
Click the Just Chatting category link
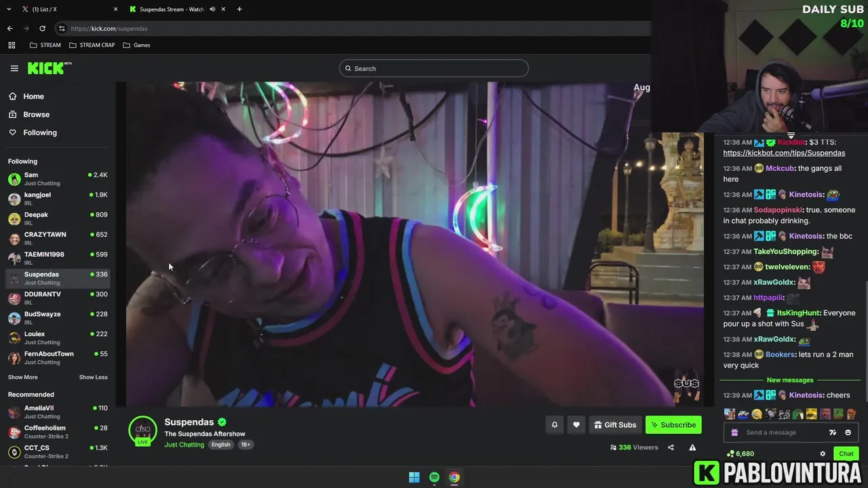184,445
